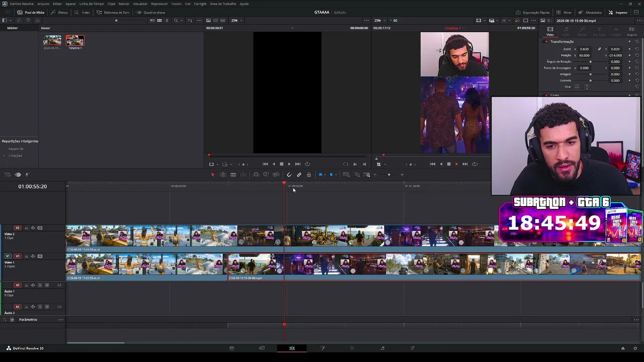Jump to first frame in source viewer
This screenshot has height=362, width=644.
click(265, 164)
